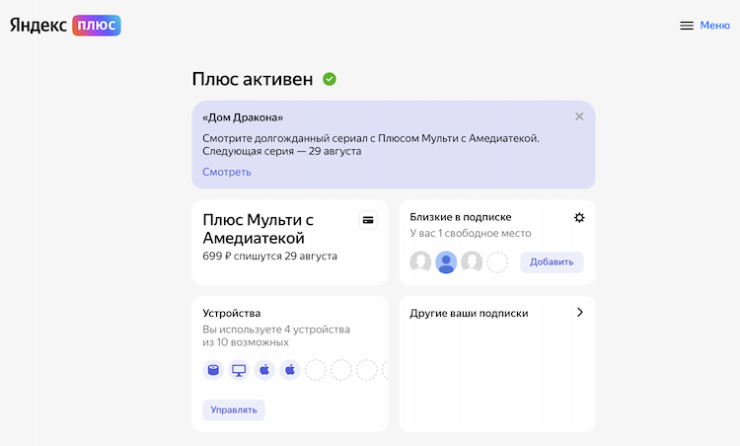Screen dimensions: 740x446
Task: Select the grey avatar beside empty slot
Action: click(471, 262)
